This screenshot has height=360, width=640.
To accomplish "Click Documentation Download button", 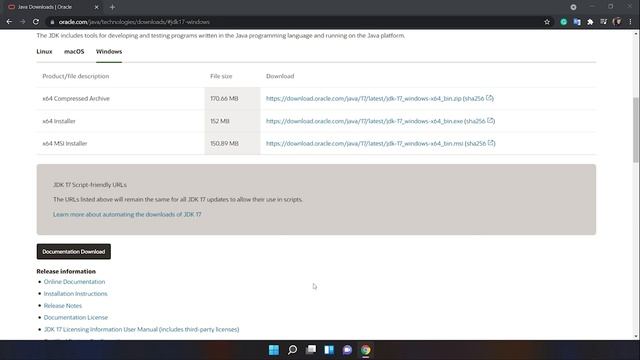I will [x=73, y=251].
